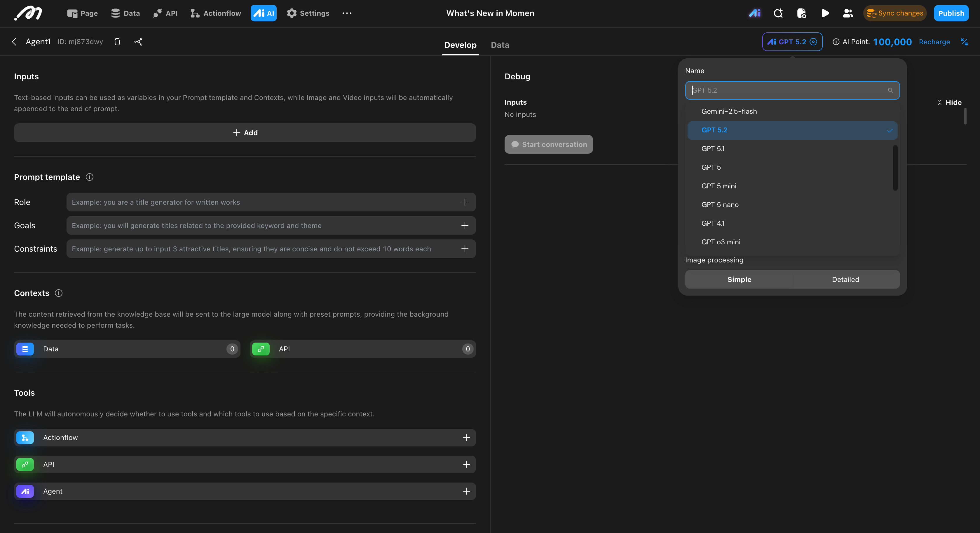Click the model list scrollbar

895,168
